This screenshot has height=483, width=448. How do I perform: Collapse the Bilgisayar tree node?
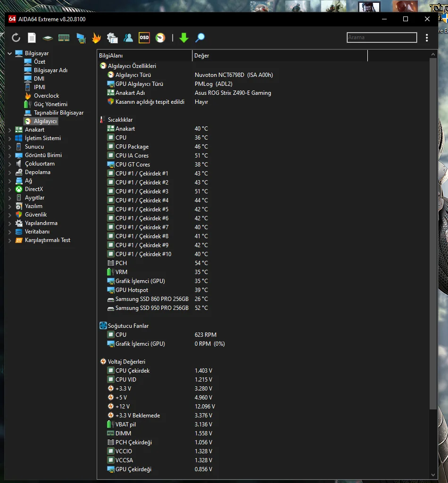tap(10, 53)
